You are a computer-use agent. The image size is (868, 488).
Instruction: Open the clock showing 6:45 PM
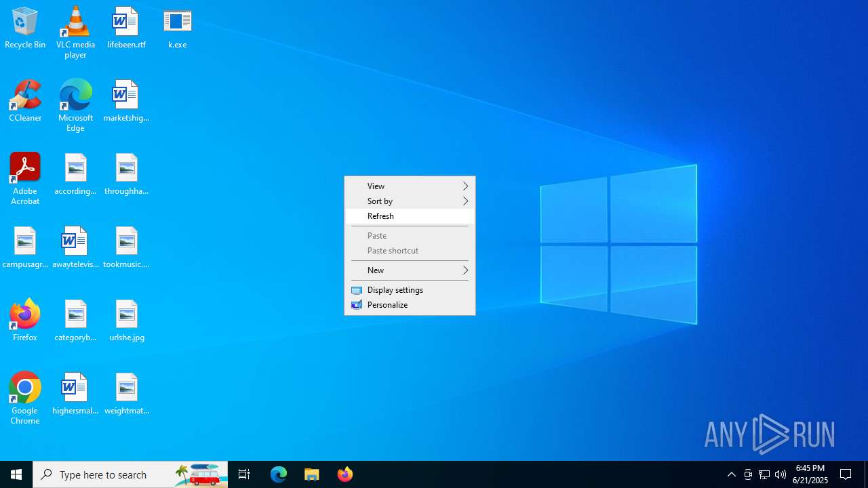[810, 474]
